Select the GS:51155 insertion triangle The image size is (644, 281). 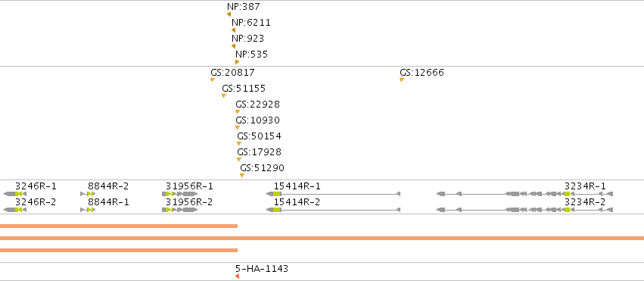pyautogui.click(x=224, y=95)
